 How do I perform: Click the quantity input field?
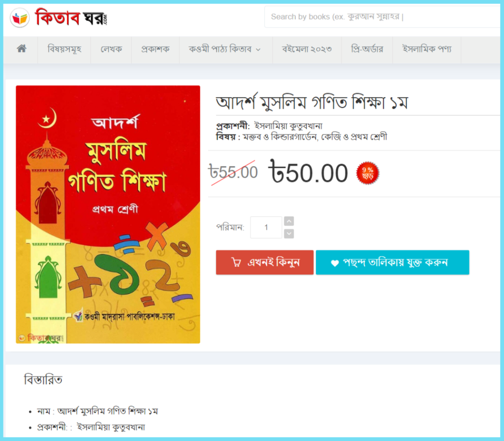click(266, 228)
